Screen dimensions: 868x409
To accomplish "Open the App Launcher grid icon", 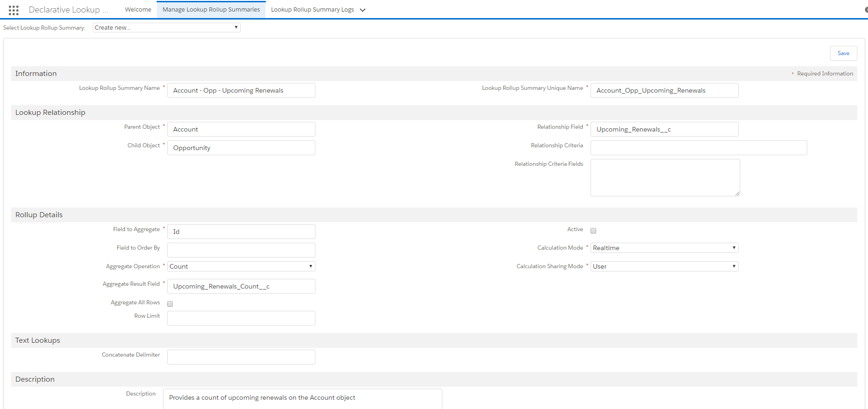I will coord(13,10).
